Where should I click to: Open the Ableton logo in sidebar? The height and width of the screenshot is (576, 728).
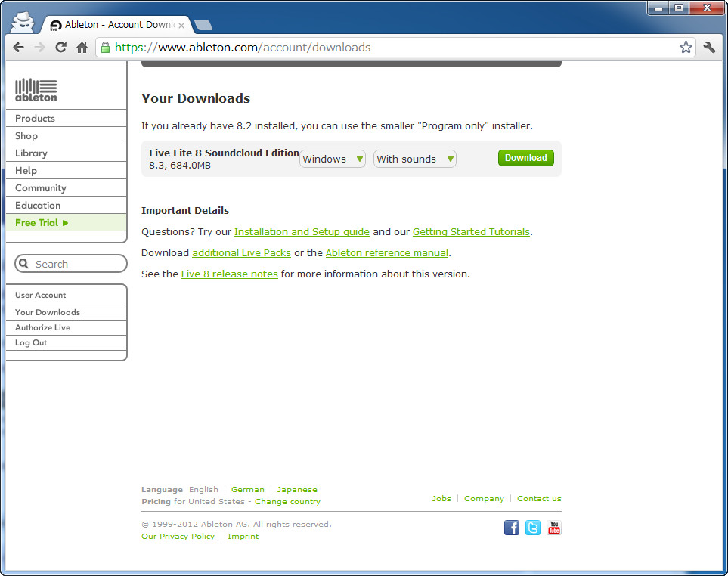click(x=36, y=90)
